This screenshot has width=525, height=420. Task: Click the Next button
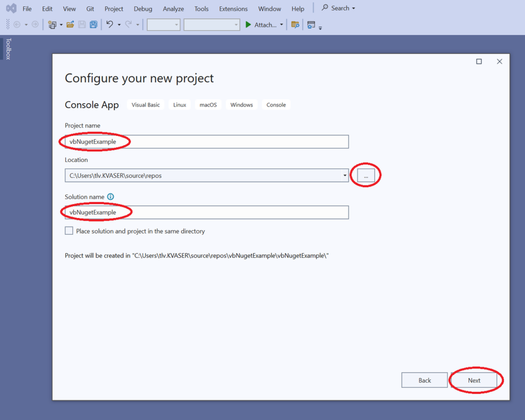[474, 380]
